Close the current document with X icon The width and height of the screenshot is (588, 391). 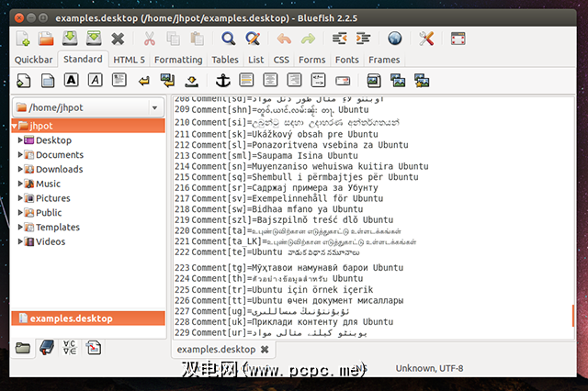click(x=118, y=39)
